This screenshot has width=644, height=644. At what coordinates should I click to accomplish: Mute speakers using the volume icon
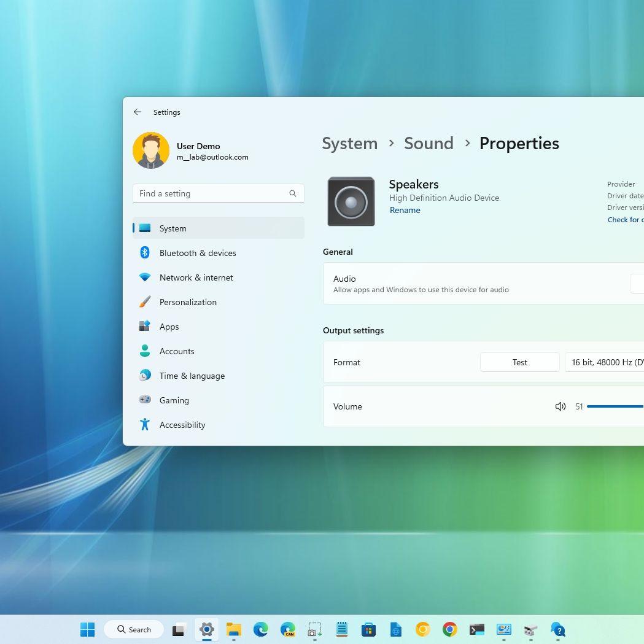pos(560,406)
